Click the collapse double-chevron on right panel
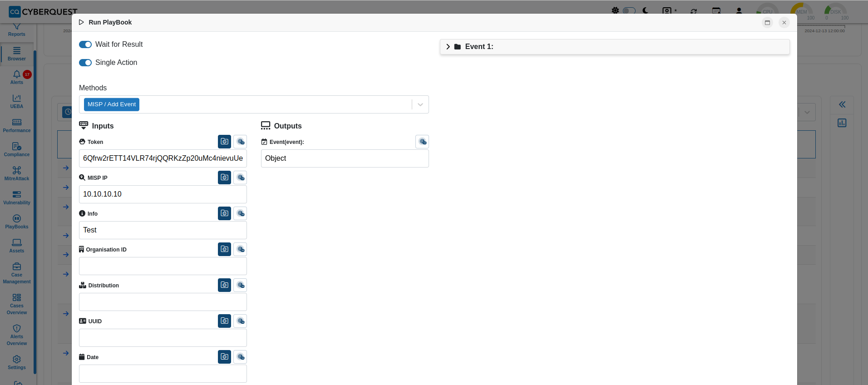 point(842,104)
